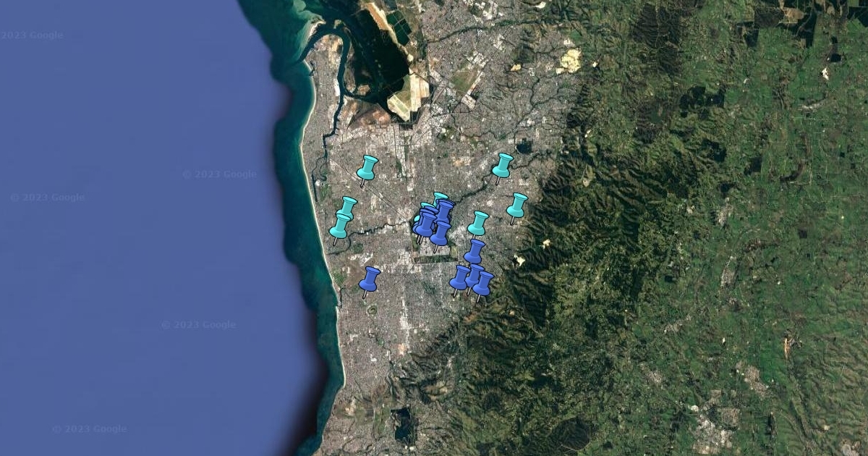Click the isolated blue pushpin in the southwest
The width and height of the screenshot is (868, 456).
tap(370, 279)
